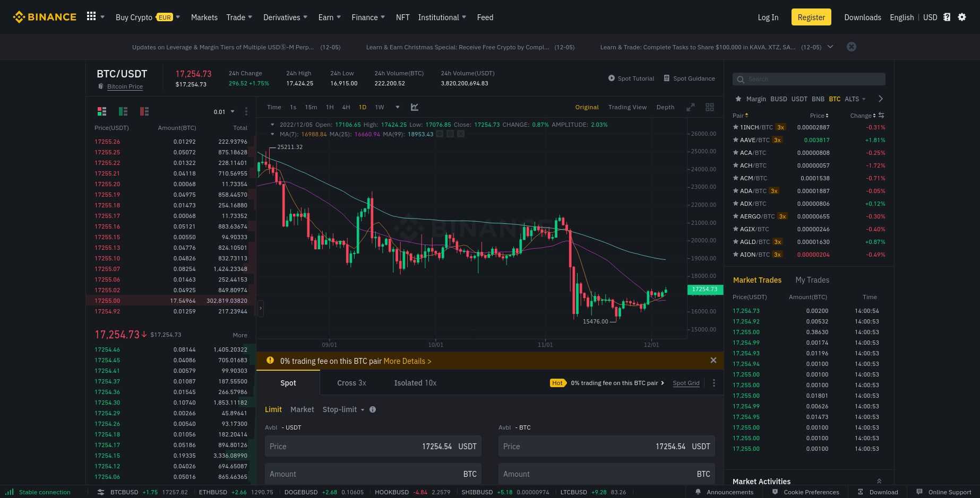This screenshot has height=498, width=980.
Task: Open the Finance menu dropdown
Action: point(368,17)
